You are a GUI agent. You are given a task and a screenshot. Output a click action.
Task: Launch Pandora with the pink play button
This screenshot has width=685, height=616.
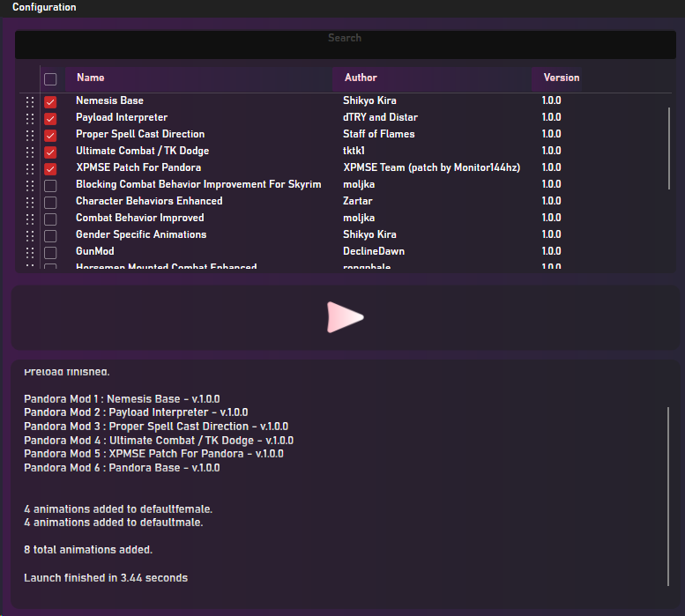tap(345, 317)
